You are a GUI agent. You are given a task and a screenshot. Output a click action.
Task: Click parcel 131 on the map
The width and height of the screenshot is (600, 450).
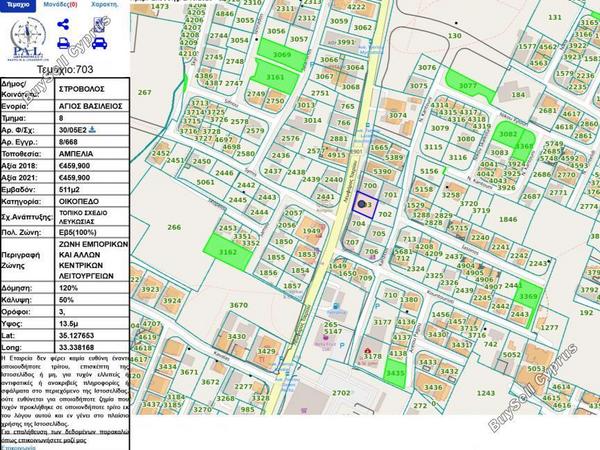coord(555,17)
